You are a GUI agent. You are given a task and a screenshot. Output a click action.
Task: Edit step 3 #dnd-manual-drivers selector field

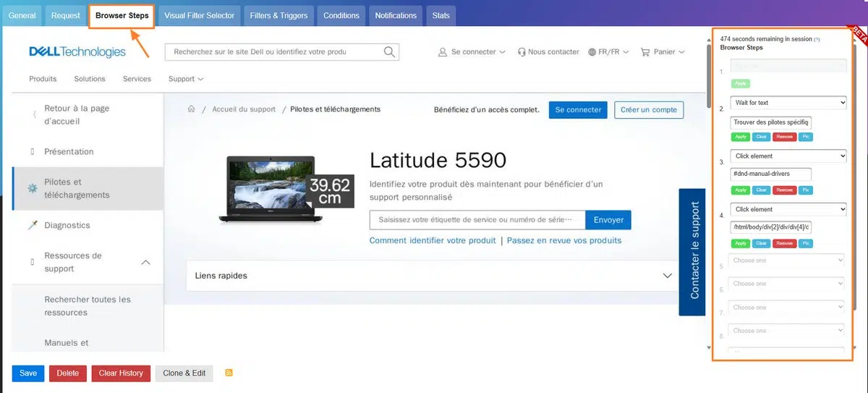(771, 174)
